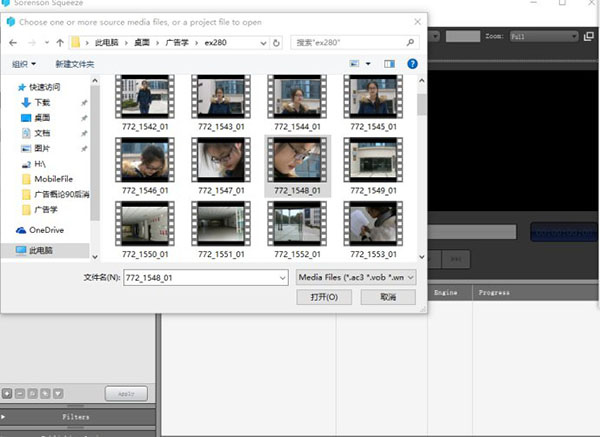
Task: Select video 772_1545_01
Action: (373, 103)
